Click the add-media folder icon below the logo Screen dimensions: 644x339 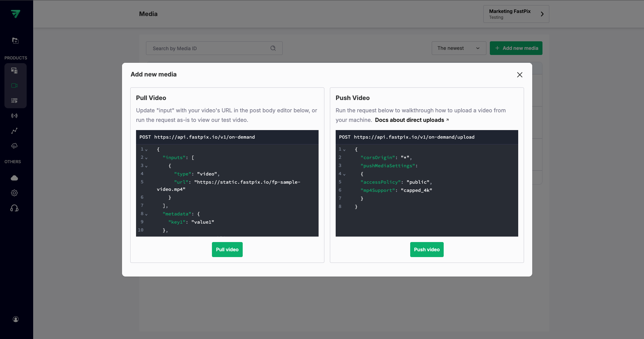(15, 40)
